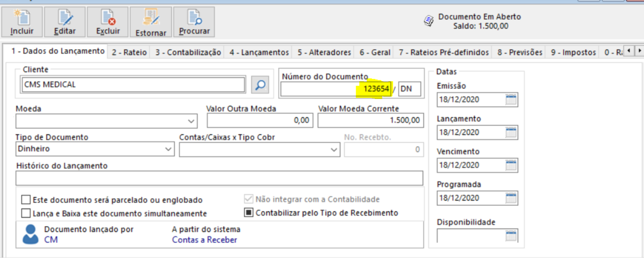Expand the Tipo de Documento dropdown
This screenshot has width=644, height=266.
[168, 149]
